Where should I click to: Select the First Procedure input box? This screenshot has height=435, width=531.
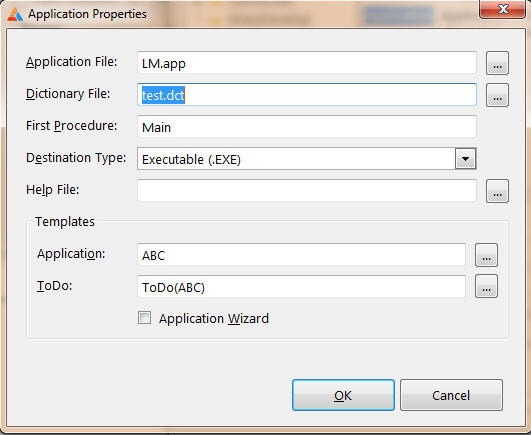(x=307, y=127)
